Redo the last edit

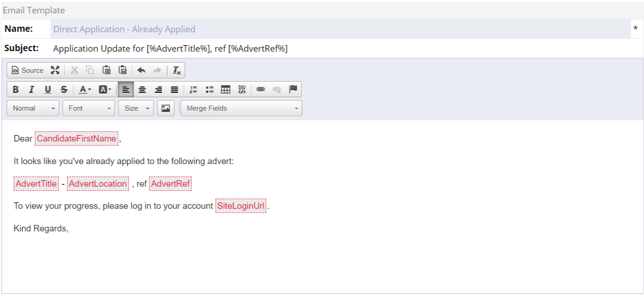point(157,71)
